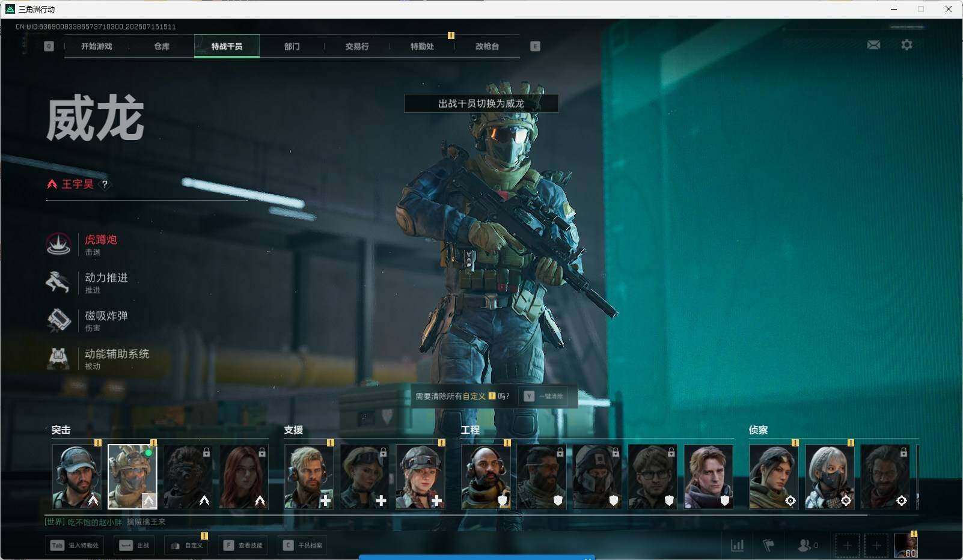Select the 磁吸炸弹 skill icon

click(58, 320)
